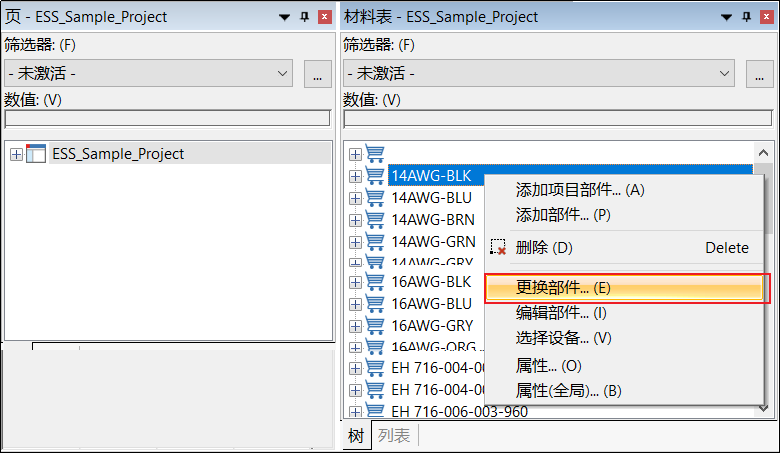
Task: Click the delete icon beside 删除 menu entry
Action: [x=498, y=248]
